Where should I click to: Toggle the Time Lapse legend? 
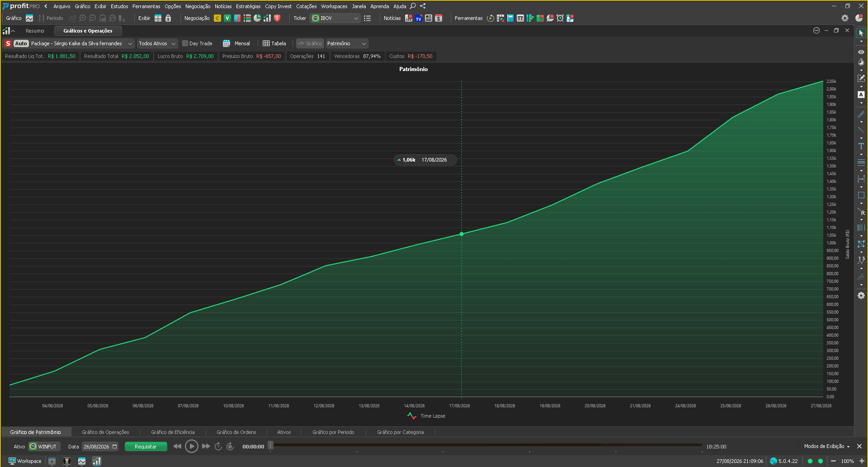click(426, 416)
